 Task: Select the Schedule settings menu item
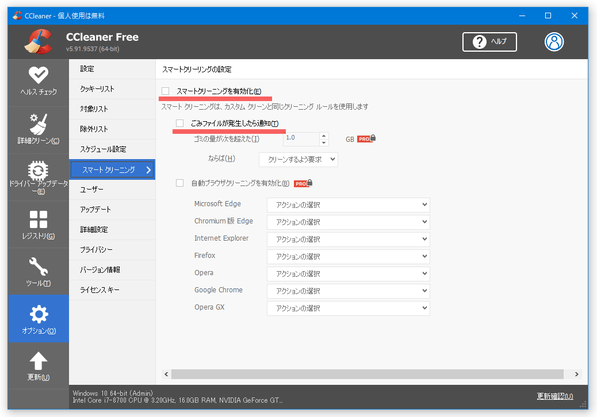(x=112, y=149)
